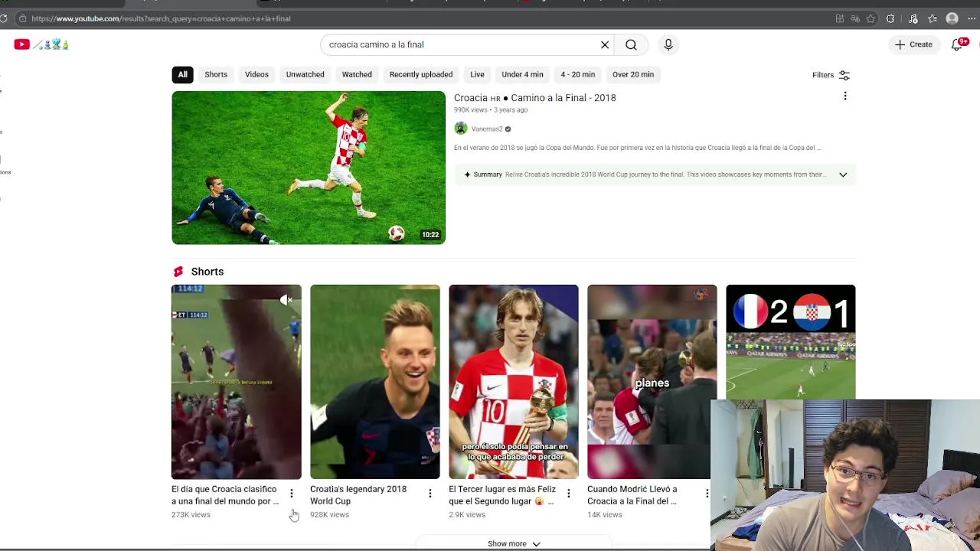Viewport: 980px width, 551px height.
Task: Open short title 'El Tercer lugar es más Feliz'
Action: click(x=501, y=495)
